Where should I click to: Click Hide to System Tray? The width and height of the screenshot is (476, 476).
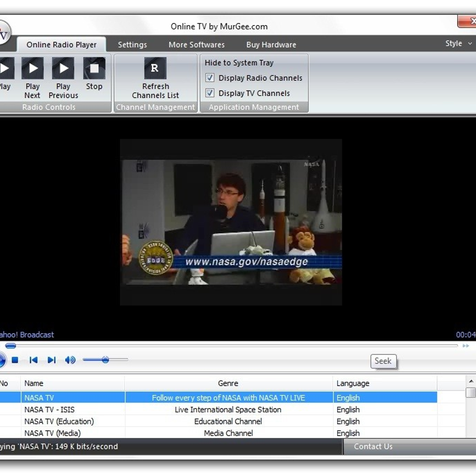[239, 63]
